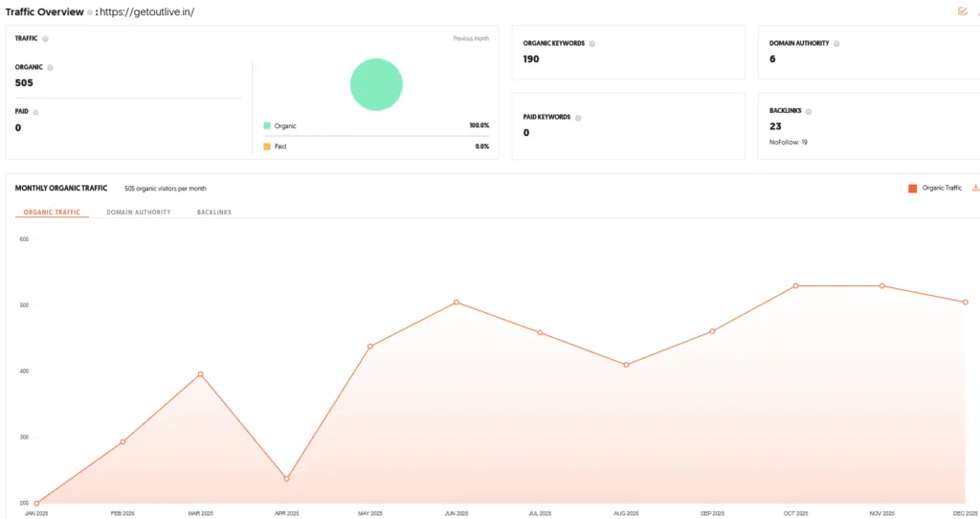Open the Organic Keywords info tooltip icon
The height and width of the screenshot is (519, 980).
(591, 44)
